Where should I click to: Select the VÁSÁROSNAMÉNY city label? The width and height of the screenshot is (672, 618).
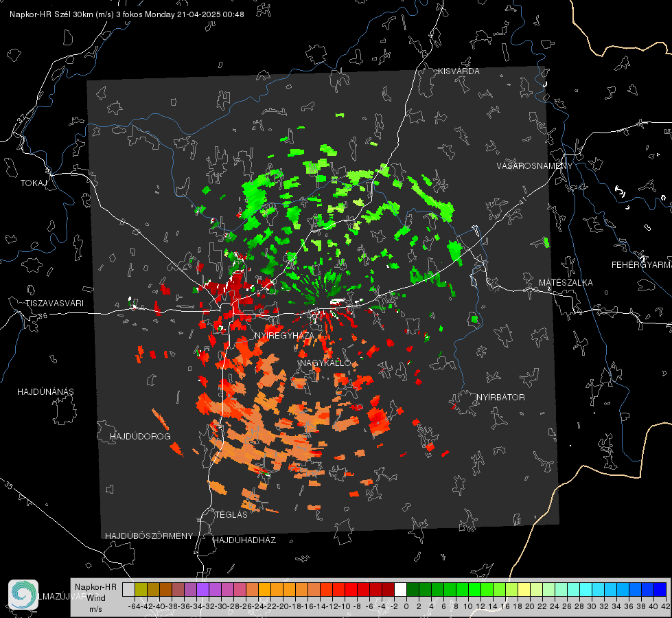535,166
